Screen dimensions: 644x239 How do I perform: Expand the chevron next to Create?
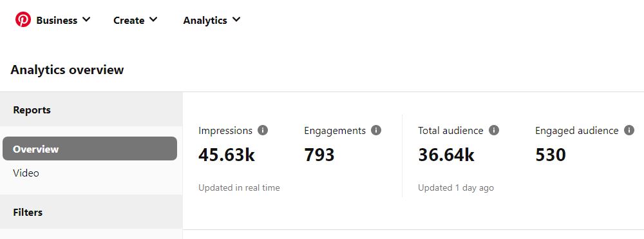153,19
